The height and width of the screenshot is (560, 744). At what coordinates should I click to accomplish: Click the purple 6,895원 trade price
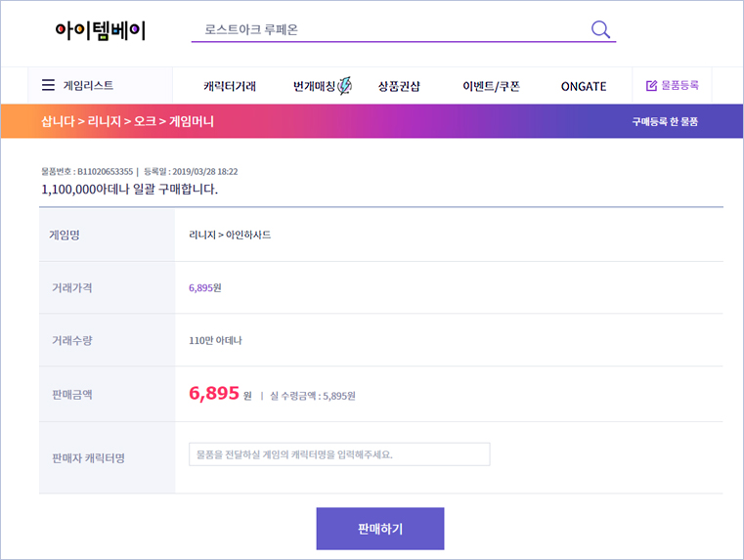tap(205, 288)
